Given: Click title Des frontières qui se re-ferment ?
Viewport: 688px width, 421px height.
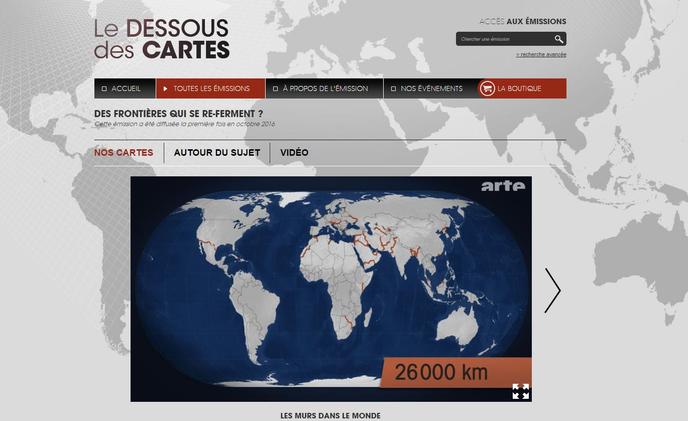Looking at the screenshot, I should [x=179, y=114].
